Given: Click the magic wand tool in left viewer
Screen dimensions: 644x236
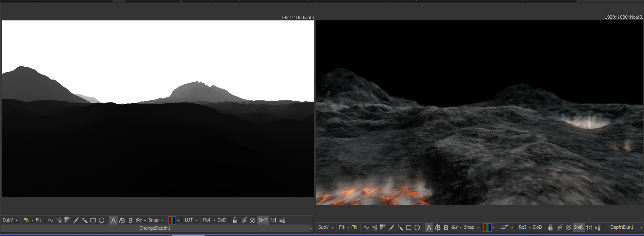Looking at the screenshot, I should pos(85,220).
